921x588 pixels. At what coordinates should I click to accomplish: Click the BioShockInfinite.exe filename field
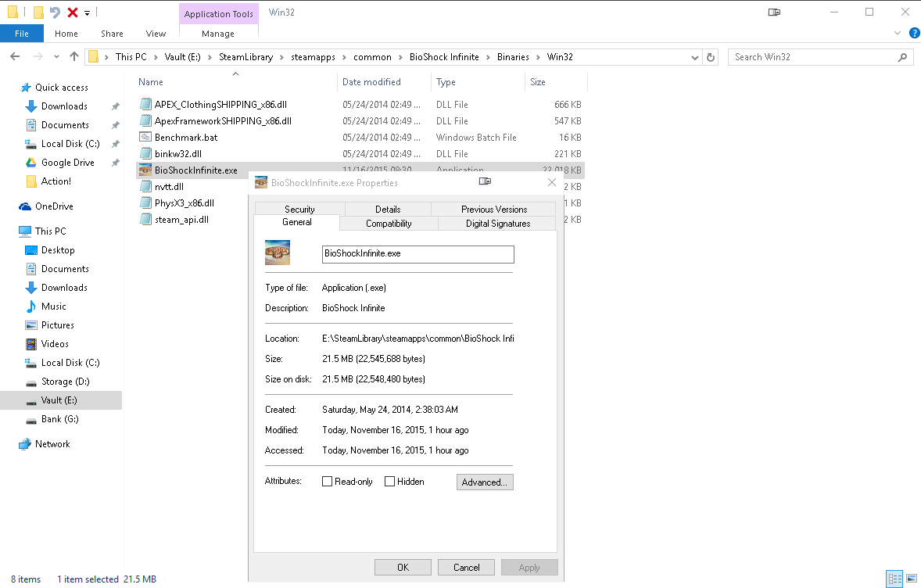[x=417, y=254]
